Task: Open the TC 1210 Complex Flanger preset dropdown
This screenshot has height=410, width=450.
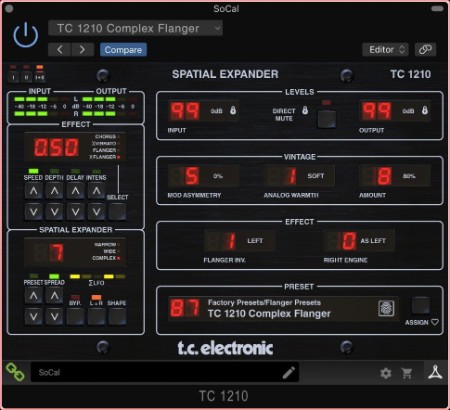Action: point(135,28)
